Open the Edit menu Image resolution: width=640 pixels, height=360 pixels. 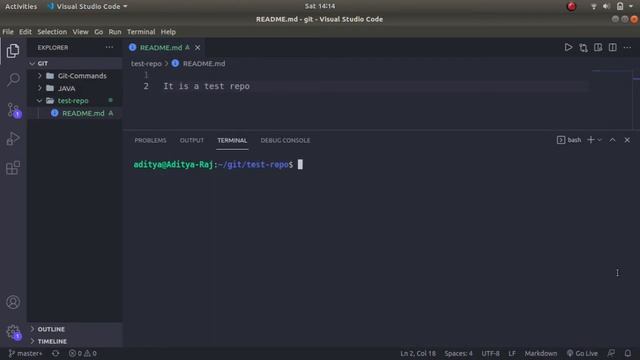click(25, 32)
